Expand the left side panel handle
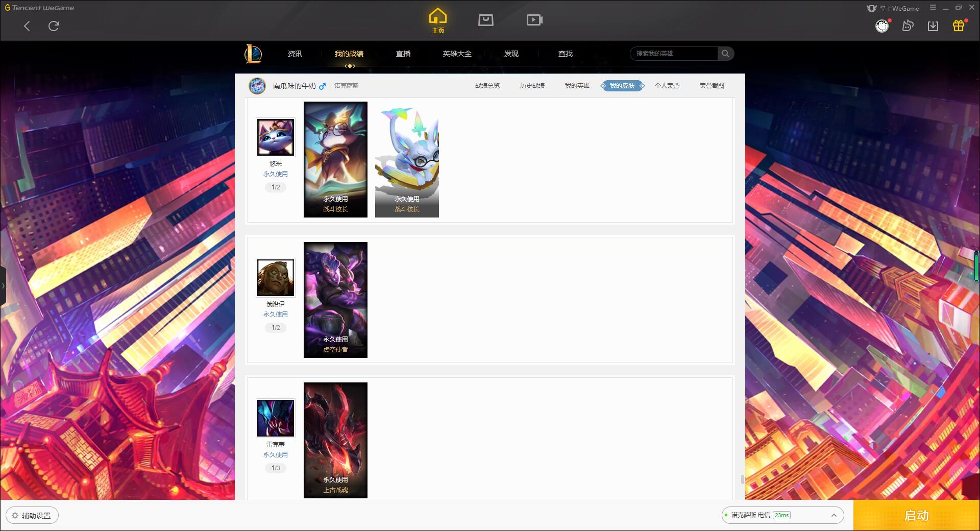Screen dimensions: 980x531 click(x=3, y=286)
